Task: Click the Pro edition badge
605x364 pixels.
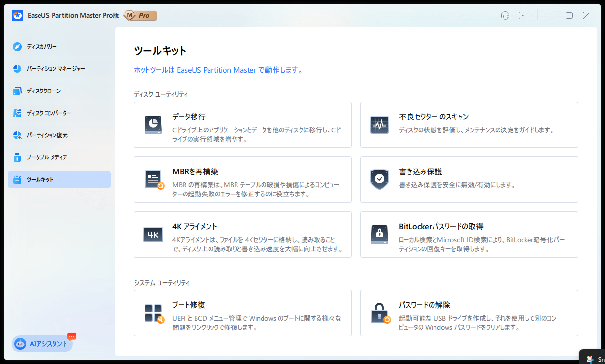Action: [x=140, y=15]
